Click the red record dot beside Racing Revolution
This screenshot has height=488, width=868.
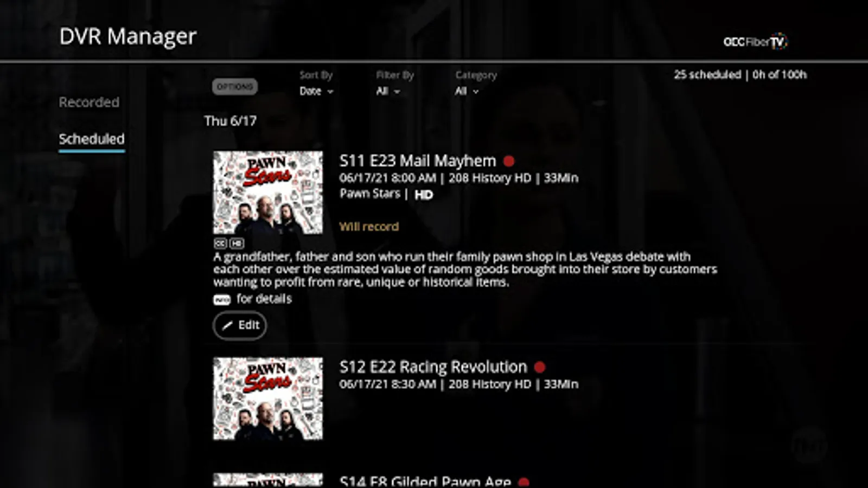(x=539, y=367)
